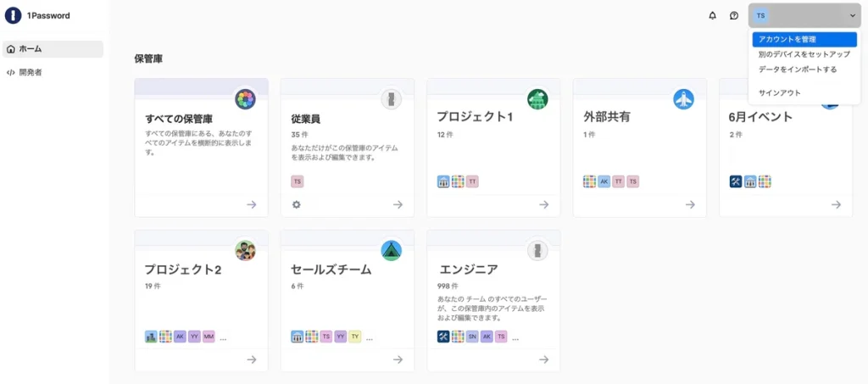Click the 1Password logo icon
868x384 pixels.
click(x=14, y=15)
